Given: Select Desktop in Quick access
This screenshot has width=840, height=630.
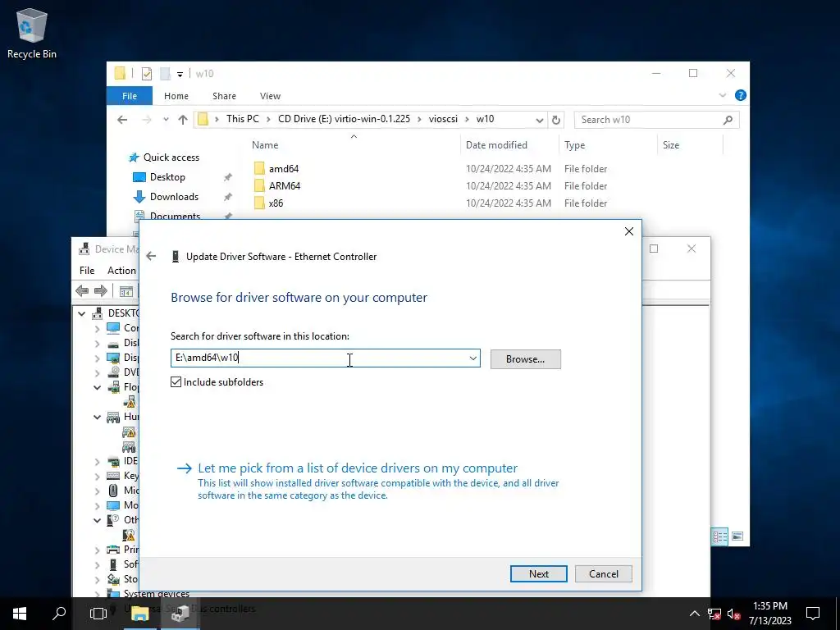Looking at the screenshot, I should point(167,177).
